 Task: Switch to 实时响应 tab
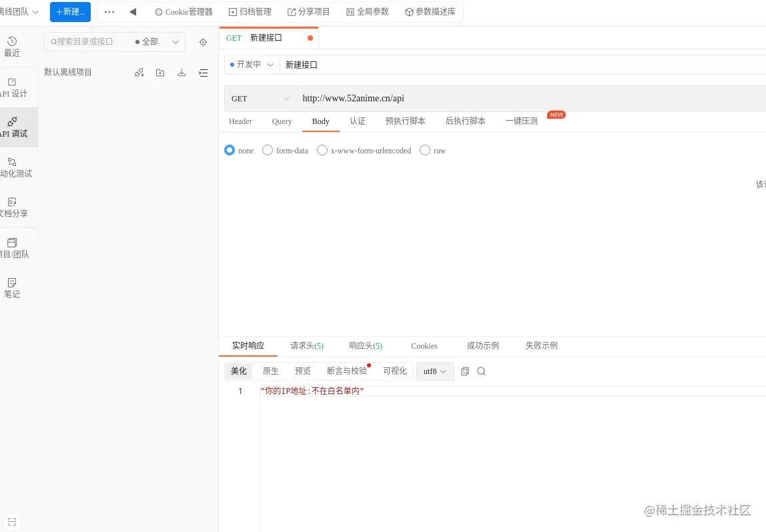coord(248,345)
